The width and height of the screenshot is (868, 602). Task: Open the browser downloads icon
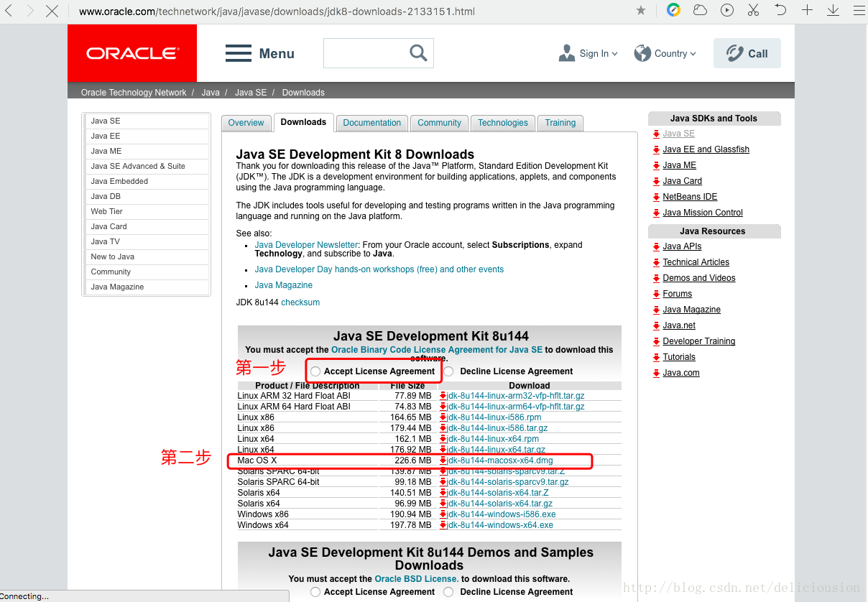[x=833, y=10]
